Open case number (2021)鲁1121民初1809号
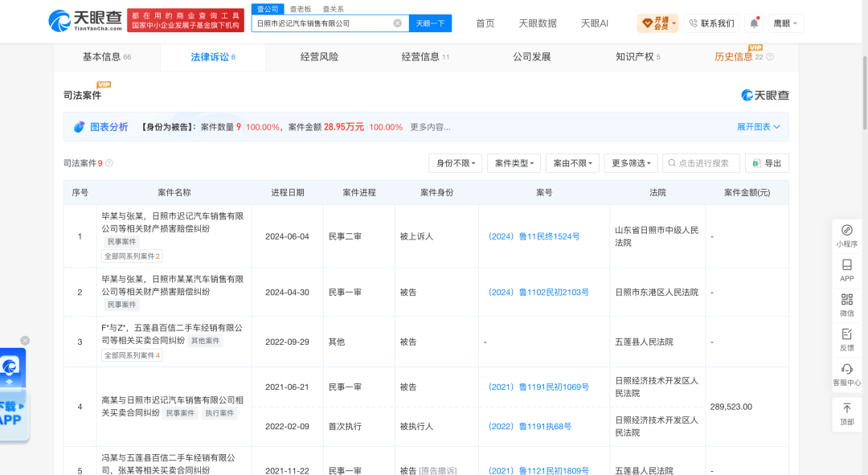Viewport: 868px width, 475px height. point(538,470)
